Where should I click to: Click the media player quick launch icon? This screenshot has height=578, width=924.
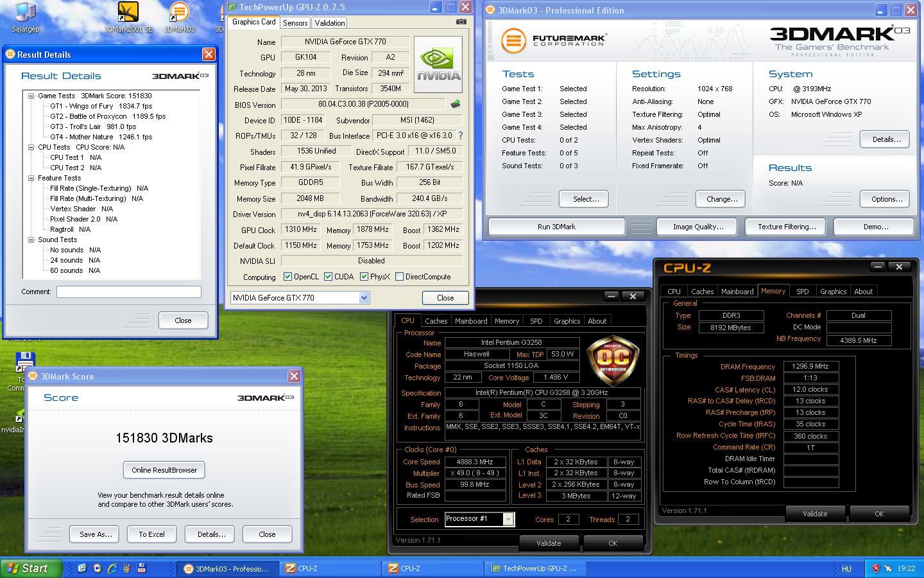click(x=97, y=568)
